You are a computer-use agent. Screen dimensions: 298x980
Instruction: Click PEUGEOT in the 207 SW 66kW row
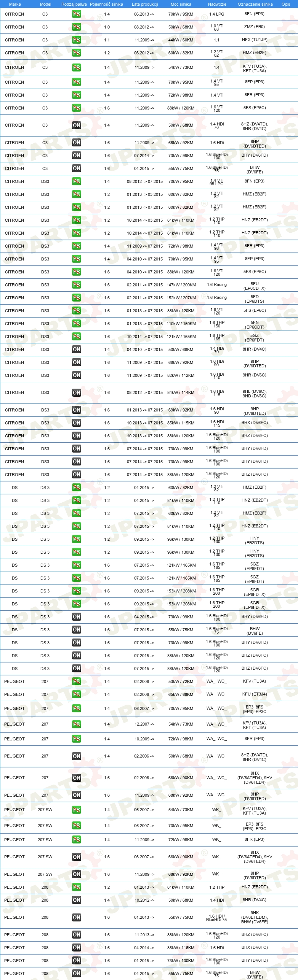click(14, 857)
